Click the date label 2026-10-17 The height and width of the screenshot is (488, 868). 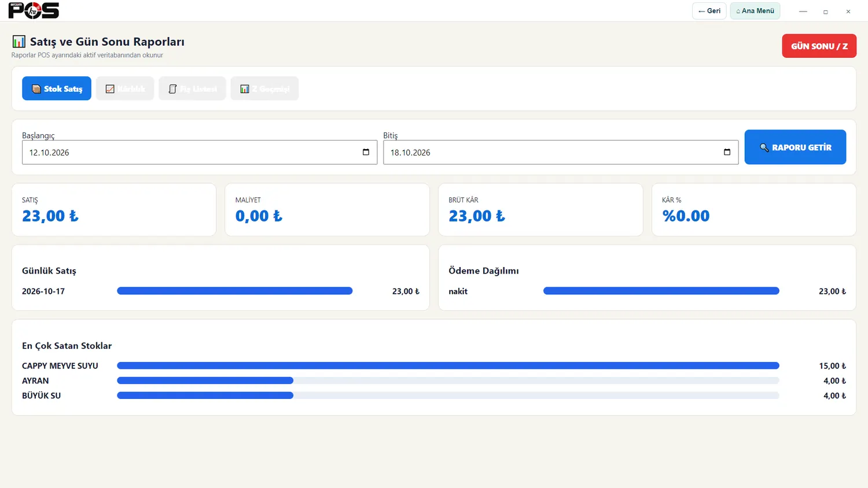[x=43, y=291]
